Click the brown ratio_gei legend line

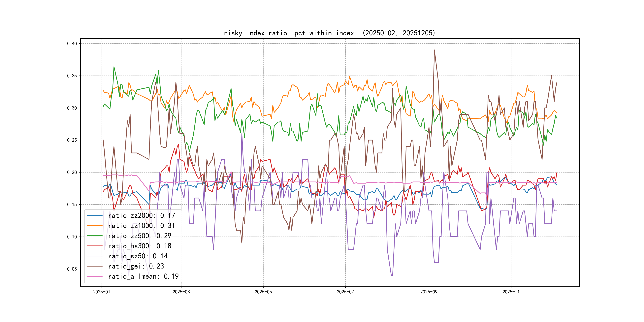pos(94,266)
